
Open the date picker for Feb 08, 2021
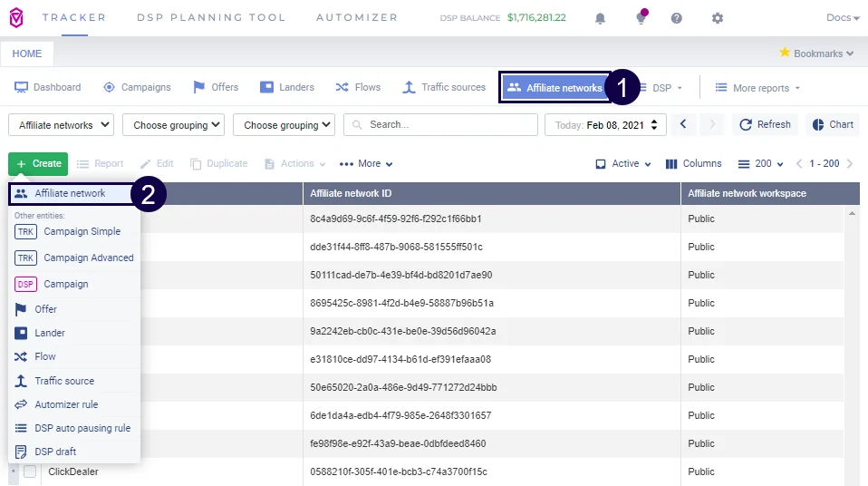click(x=605, y=125)
